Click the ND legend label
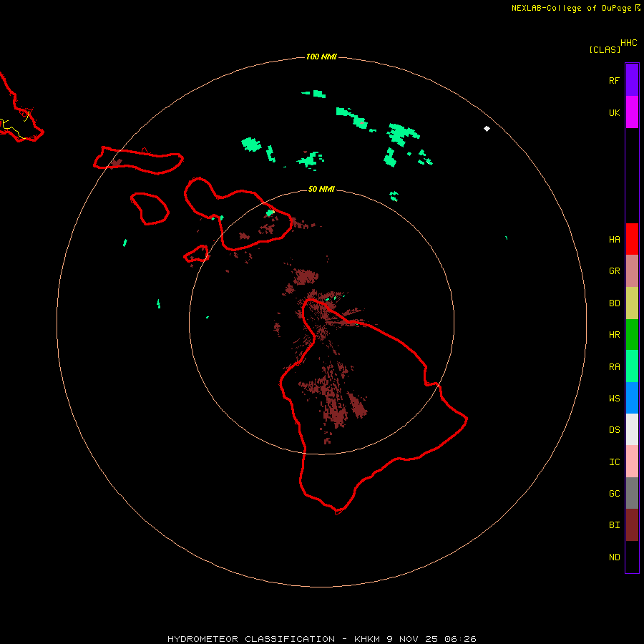This screenshot has width=644, height=644. (x=615, y=557)
